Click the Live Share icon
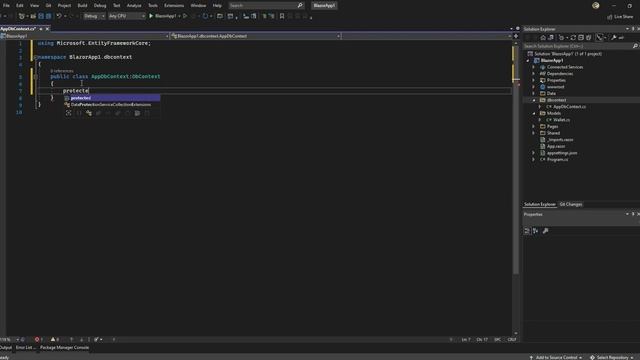The image size is (640, 360). coord(609,17)
